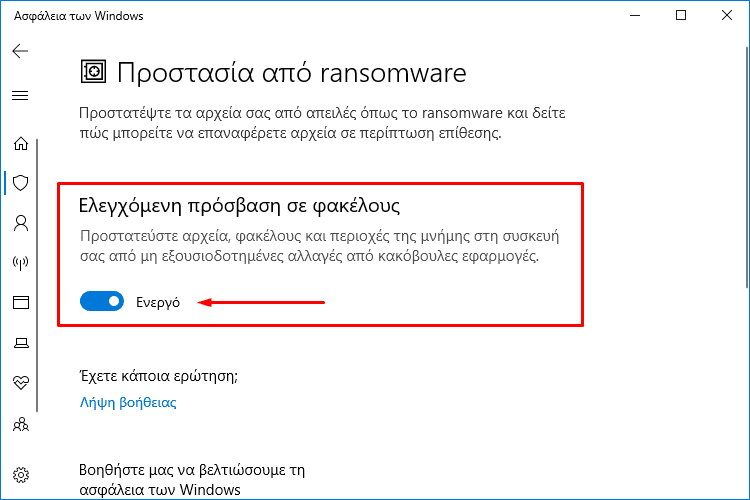Go back with the back arrow
The image size is (750, 500).
(20, 51)
